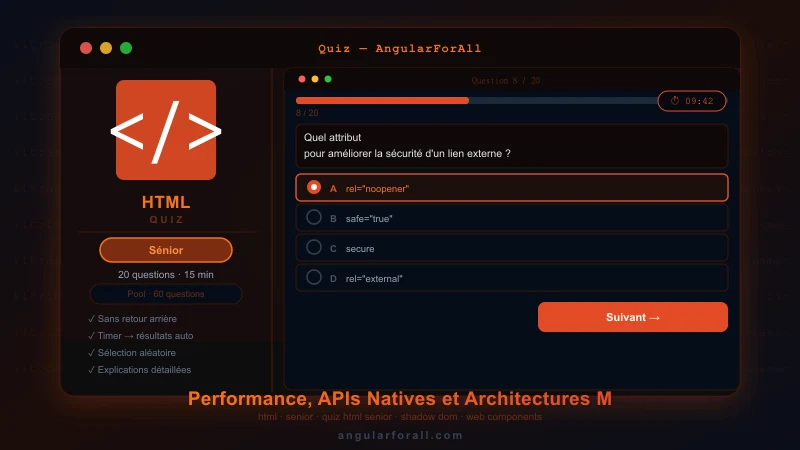
Task: Click the outer window red close dot
Action: click(x=86, y=48)
